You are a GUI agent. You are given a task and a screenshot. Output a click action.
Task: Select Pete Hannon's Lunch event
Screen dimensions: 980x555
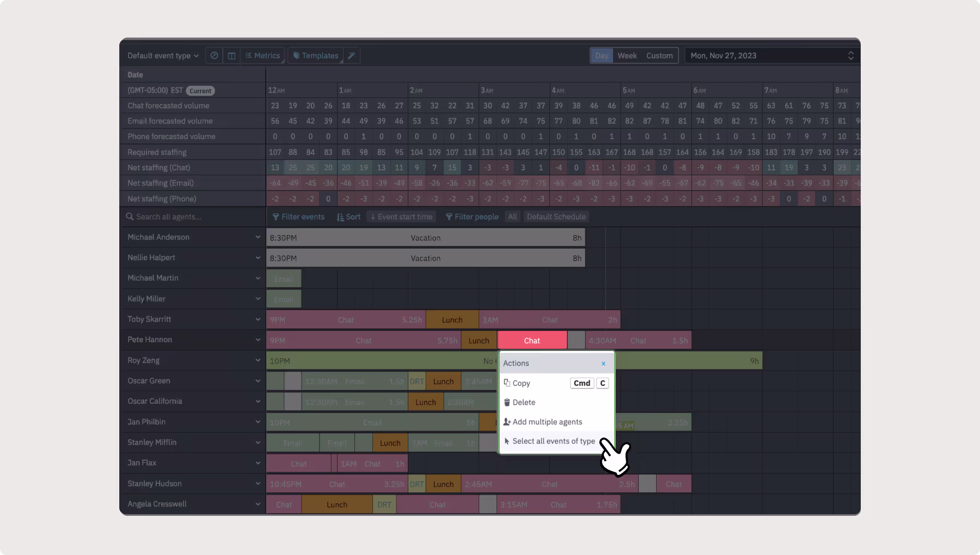tap(479, 341)
